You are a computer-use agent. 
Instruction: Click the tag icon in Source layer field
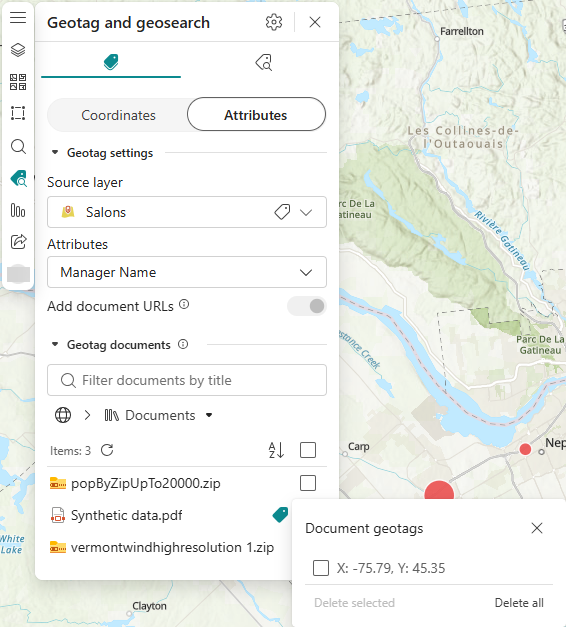[282, 212]
